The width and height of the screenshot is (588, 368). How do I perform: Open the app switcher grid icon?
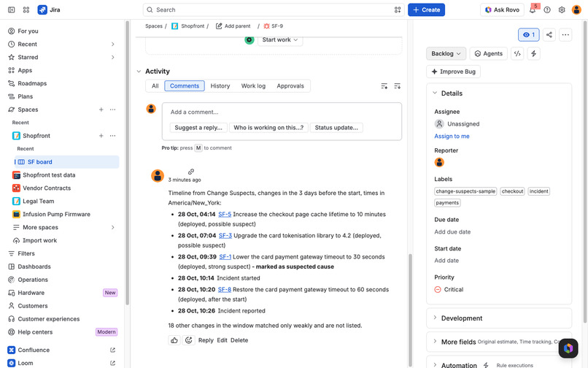(x=26, y=9)
